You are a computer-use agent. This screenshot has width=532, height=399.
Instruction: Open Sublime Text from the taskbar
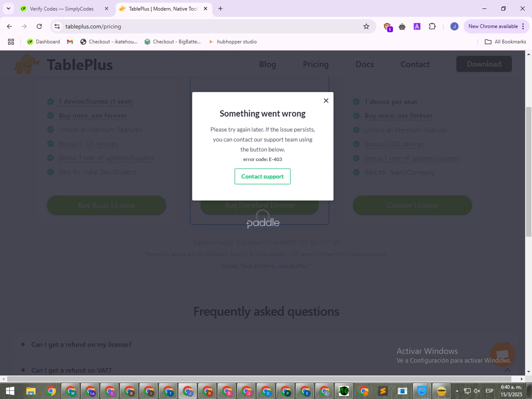click(x=383, y=391)
